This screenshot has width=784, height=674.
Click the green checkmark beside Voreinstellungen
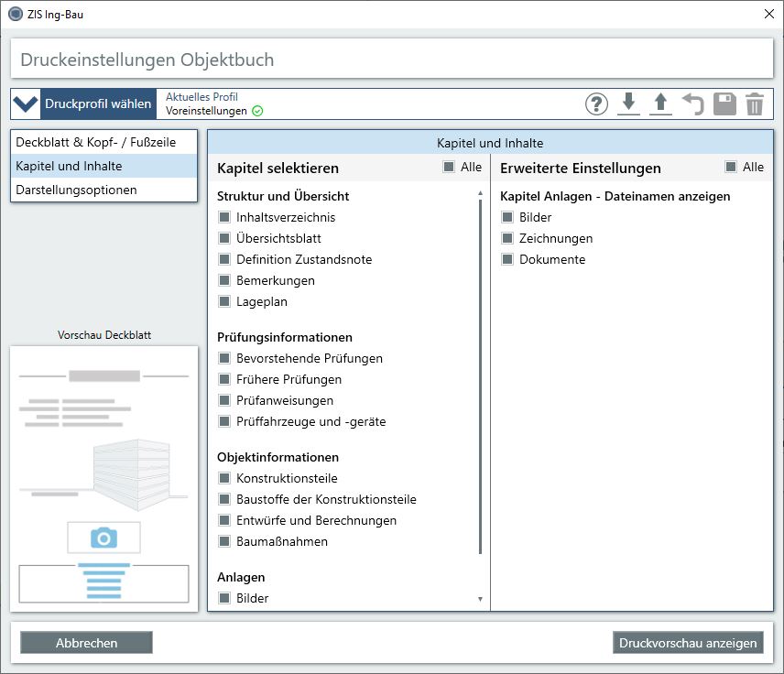pyautogui.click(x=257, y=111)
